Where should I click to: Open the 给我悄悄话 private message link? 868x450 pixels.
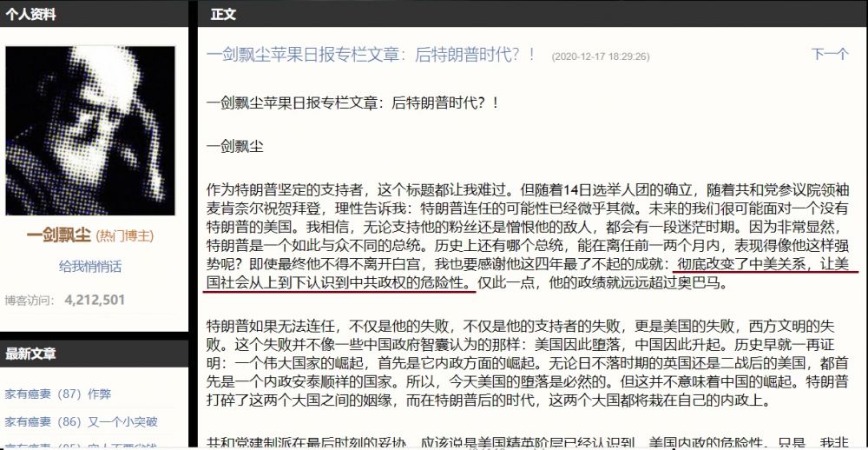click(90, 267)
